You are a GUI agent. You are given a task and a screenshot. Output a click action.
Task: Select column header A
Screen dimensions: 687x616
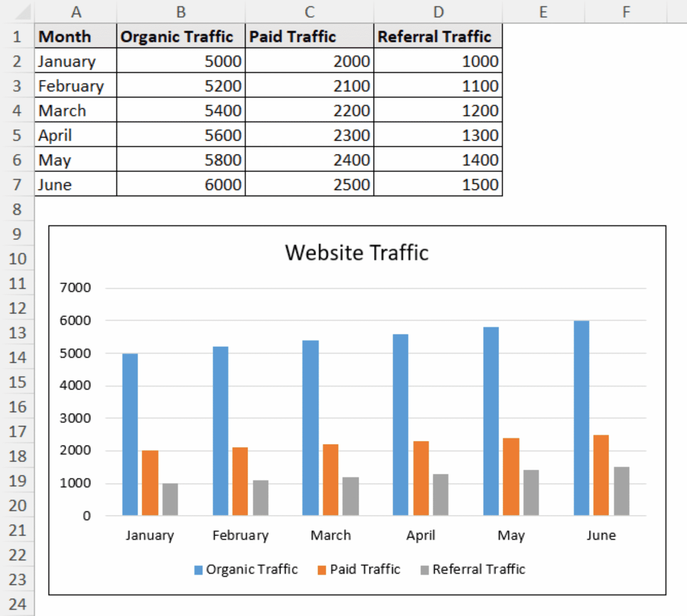[75, 12]
